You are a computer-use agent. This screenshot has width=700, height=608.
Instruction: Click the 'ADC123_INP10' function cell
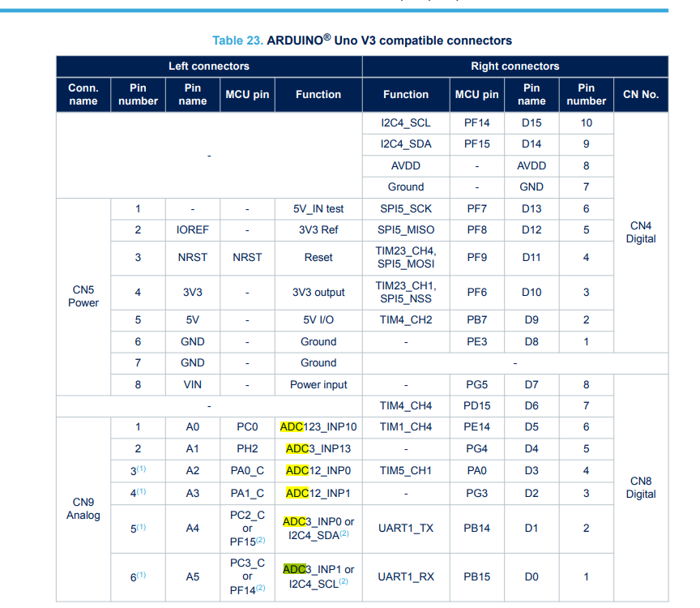[318, 427]
